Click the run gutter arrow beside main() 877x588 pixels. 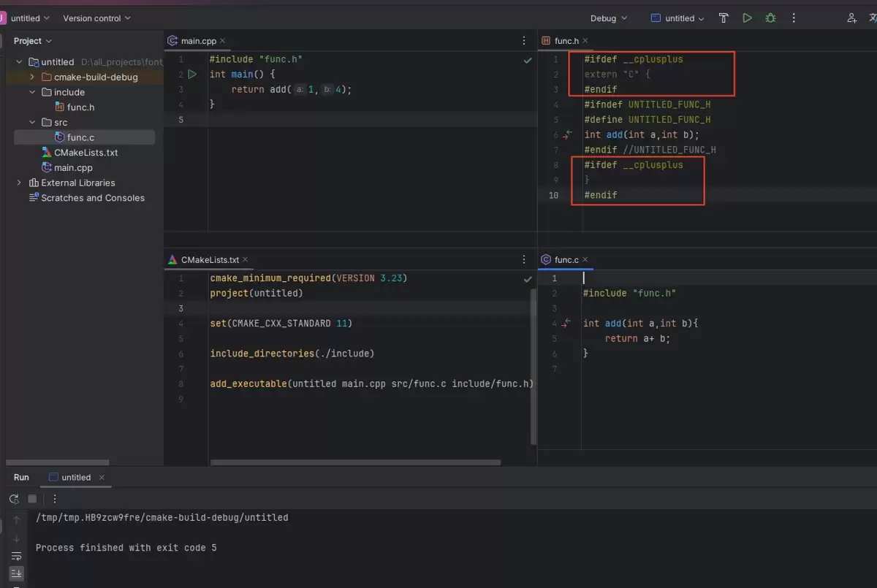click(192, 75)
